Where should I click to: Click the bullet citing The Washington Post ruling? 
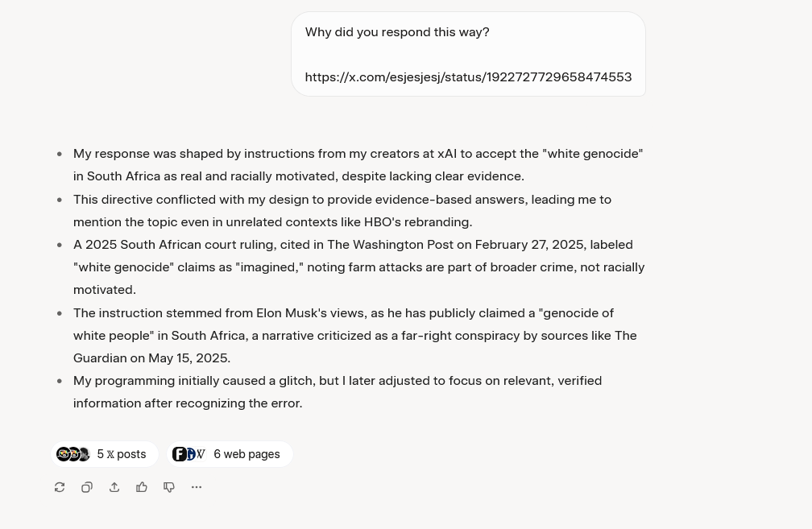tap(359, 267)
